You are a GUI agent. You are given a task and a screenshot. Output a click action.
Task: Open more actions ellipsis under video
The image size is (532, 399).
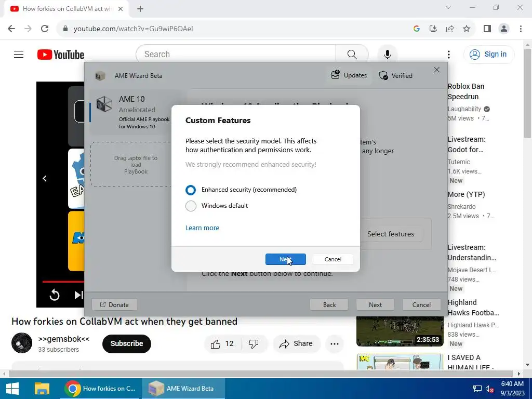point(335,344)
